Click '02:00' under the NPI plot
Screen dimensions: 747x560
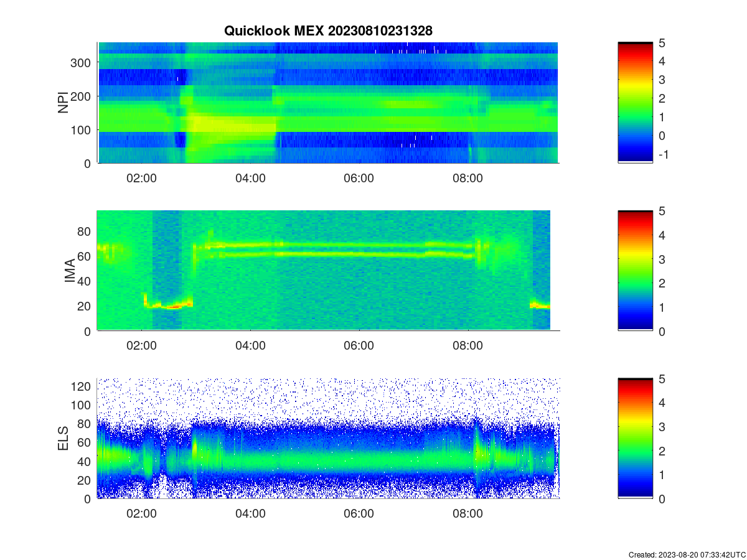pos(141,177)
